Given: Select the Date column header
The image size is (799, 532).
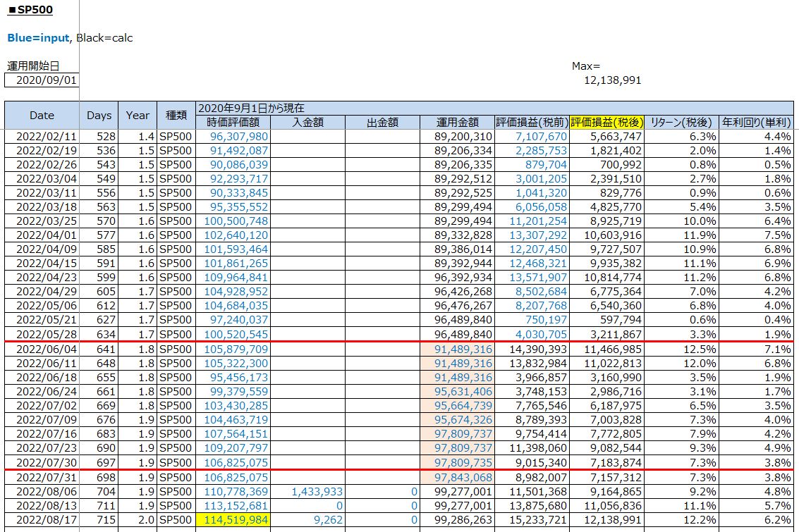Looking at the screenshot, I should [42, 116].
